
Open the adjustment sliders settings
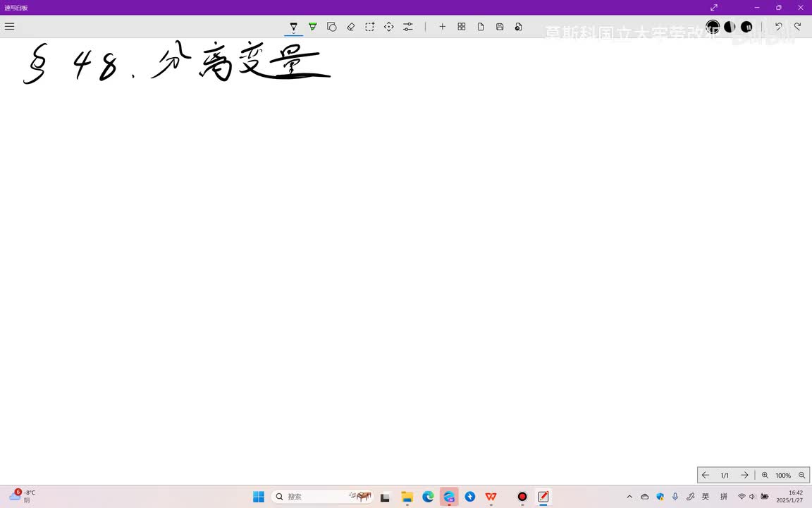click(x=408, y=26)
